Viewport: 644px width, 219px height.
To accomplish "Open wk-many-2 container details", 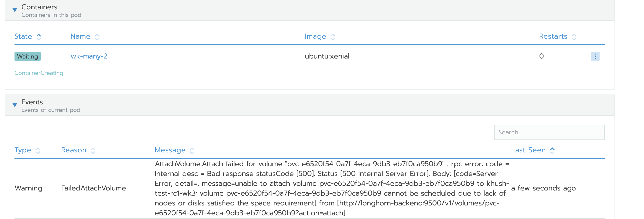I will point(89,56).
